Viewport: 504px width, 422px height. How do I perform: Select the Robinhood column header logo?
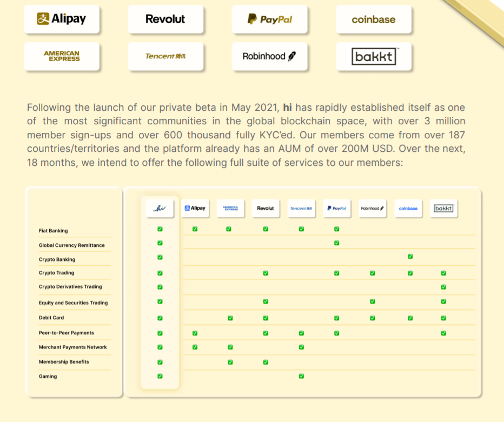click(372, 209)
